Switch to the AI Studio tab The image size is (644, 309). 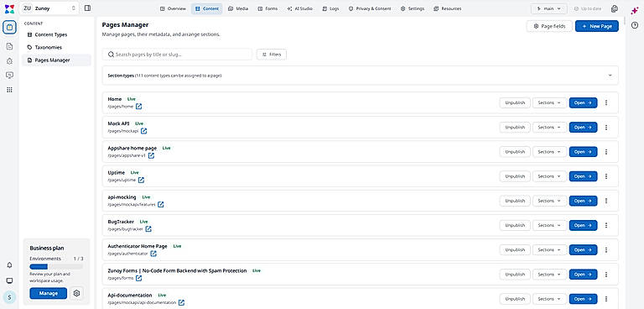click(x=300, y=8)
